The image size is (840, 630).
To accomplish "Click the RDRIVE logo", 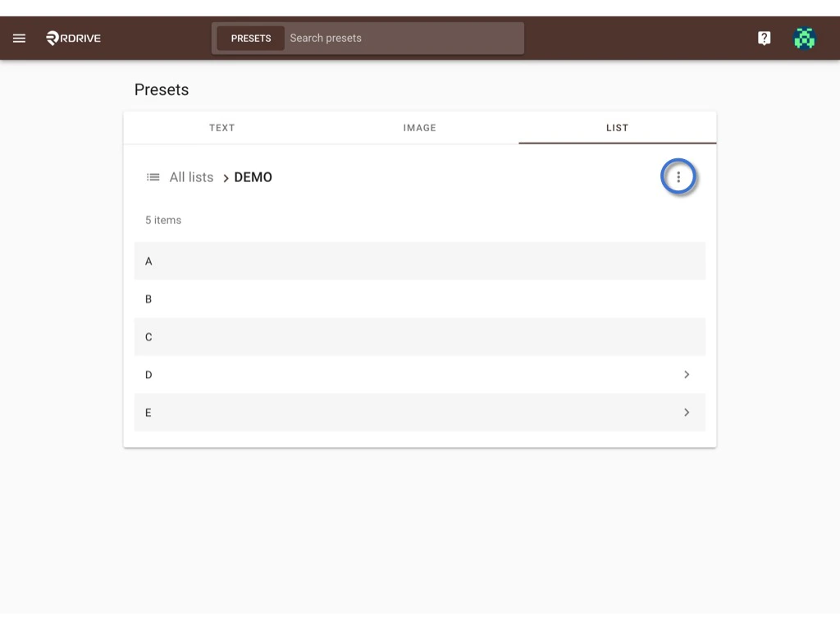I will point(72,38).
